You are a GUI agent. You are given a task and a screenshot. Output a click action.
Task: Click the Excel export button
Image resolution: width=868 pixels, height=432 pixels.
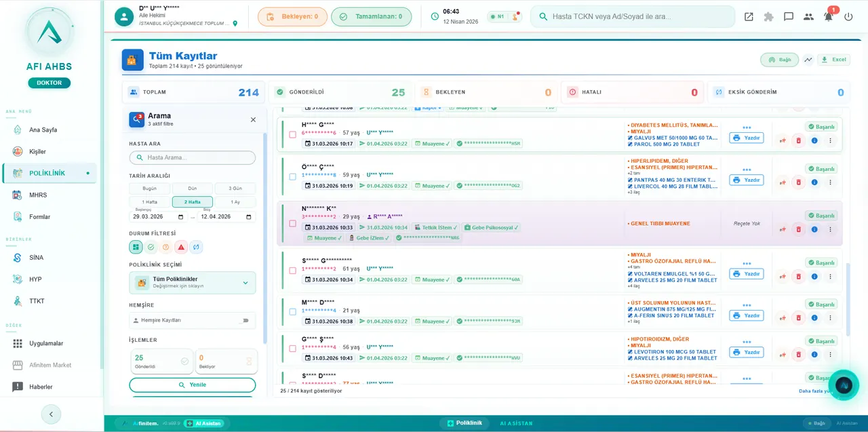click(x=834, y=60)
